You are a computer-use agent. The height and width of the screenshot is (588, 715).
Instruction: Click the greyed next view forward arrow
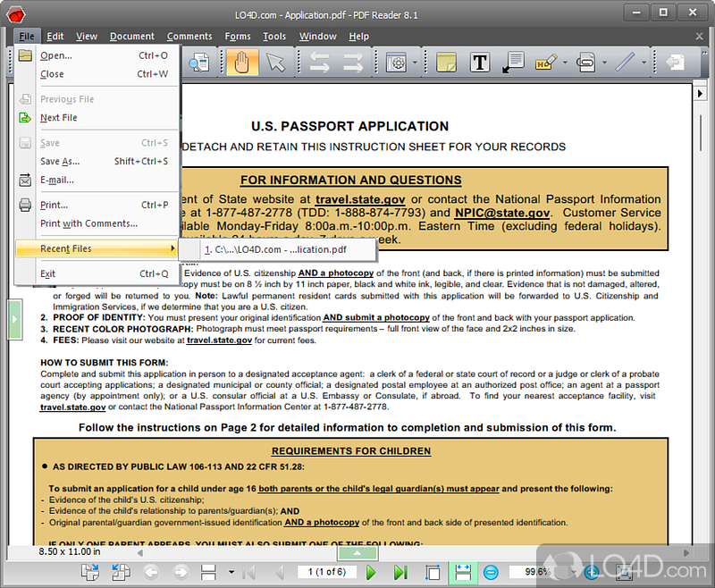click(181, 572)
